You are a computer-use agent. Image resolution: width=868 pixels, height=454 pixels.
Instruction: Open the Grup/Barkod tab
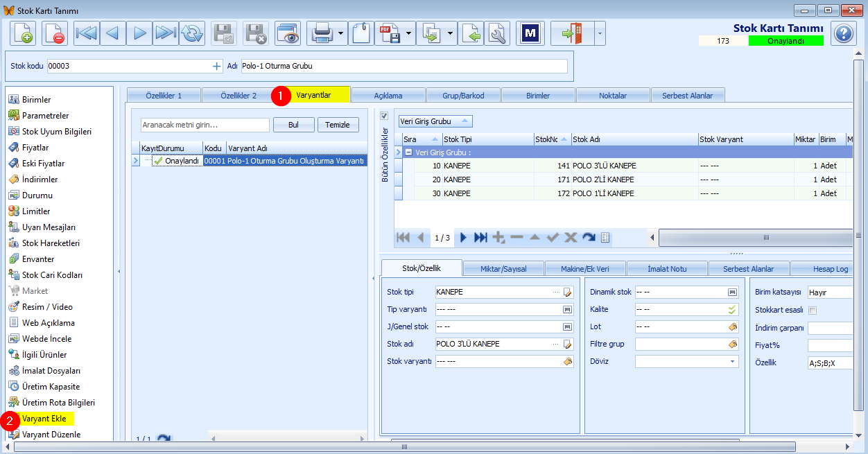click(x=463, y=96)
